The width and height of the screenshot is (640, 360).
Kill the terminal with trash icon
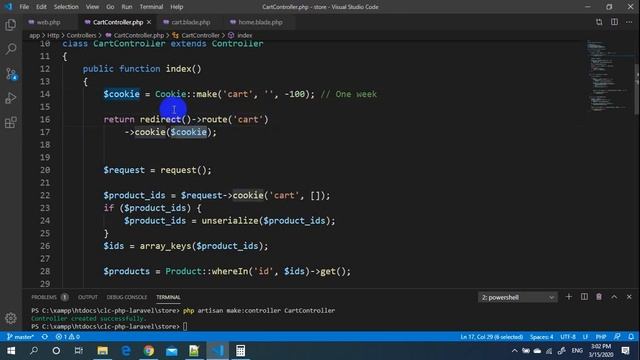coord(599,297)
